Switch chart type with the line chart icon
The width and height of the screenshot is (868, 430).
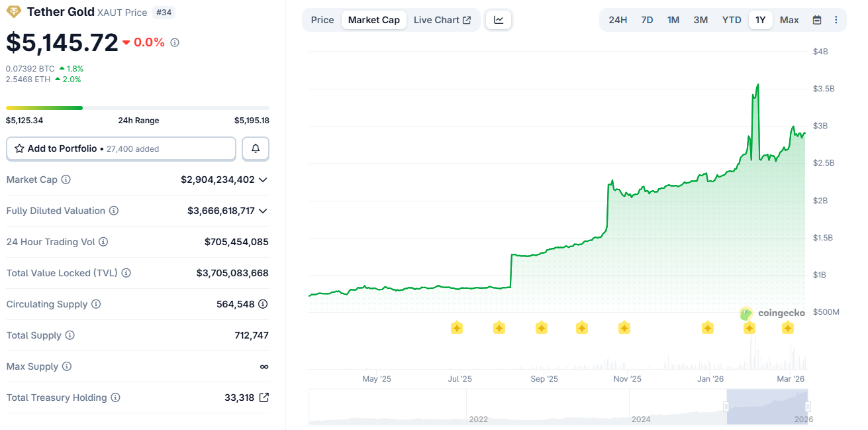[x=499, y=20]
